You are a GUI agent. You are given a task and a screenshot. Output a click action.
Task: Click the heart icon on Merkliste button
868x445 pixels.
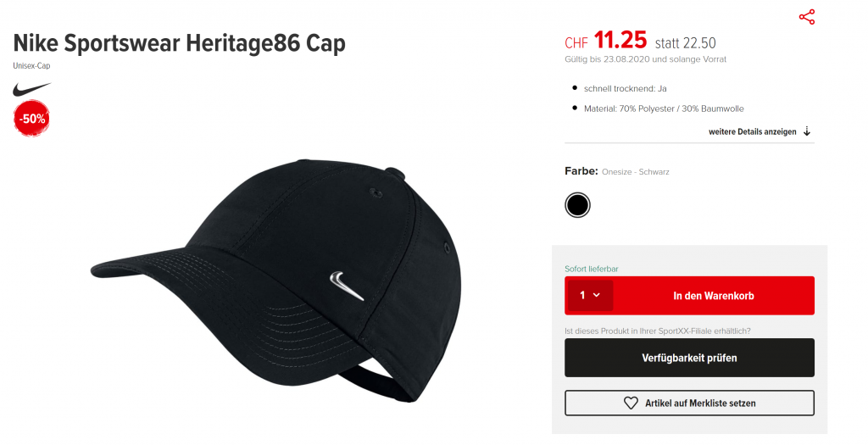631,403
